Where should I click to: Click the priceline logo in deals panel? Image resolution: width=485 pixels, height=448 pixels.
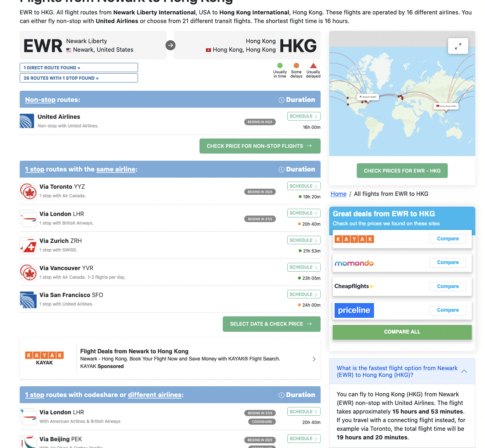(x=354, y=310)
